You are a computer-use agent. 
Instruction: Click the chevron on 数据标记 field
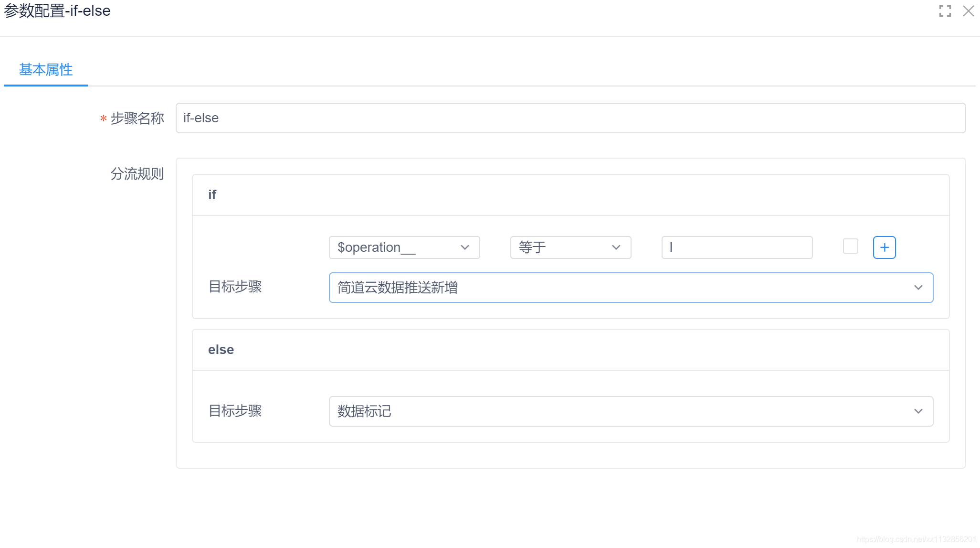pos(918,411)
